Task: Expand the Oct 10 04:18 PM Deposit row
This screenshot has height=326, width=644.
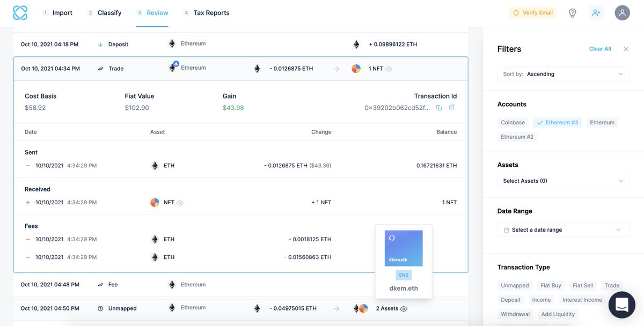Action: pos(241,44)
